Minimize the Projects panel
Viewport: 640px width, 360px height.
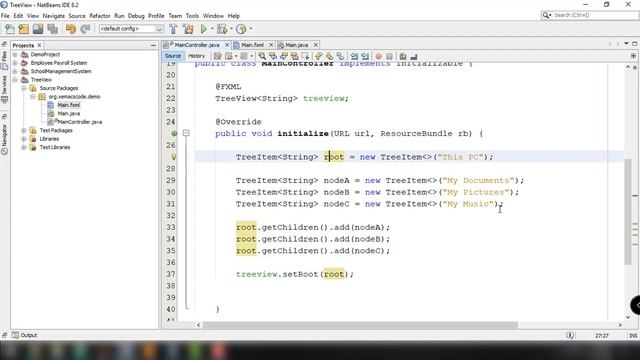tap(153, 45)
